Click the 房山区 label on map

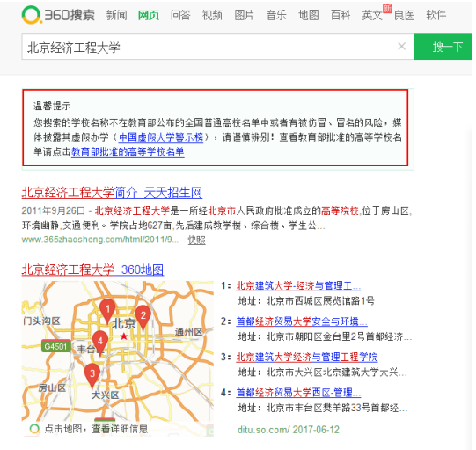pos(52,387)
